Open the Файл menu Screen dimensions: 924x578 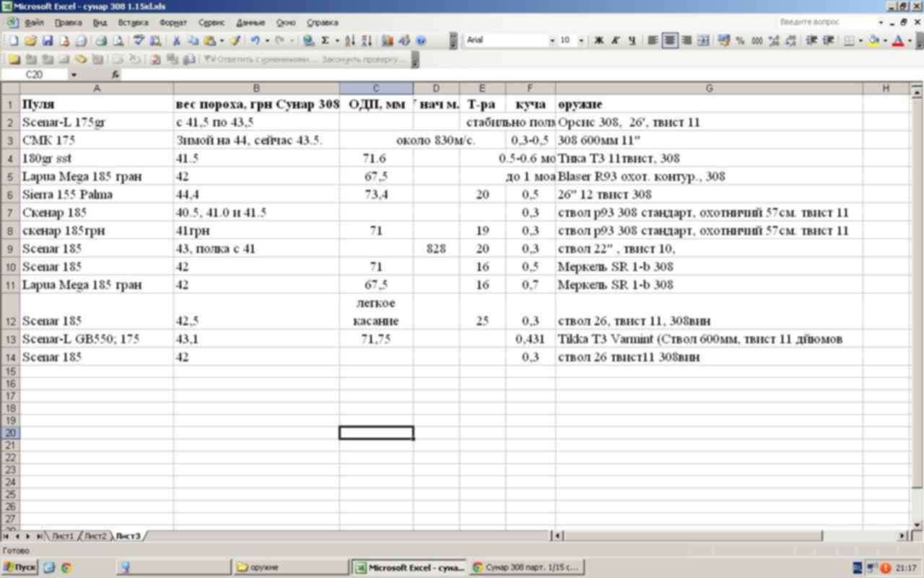coord(34,22)
